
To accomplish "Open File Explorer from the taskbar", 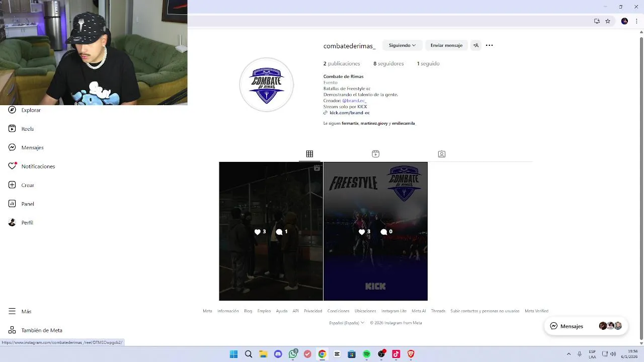I will 263,354.
